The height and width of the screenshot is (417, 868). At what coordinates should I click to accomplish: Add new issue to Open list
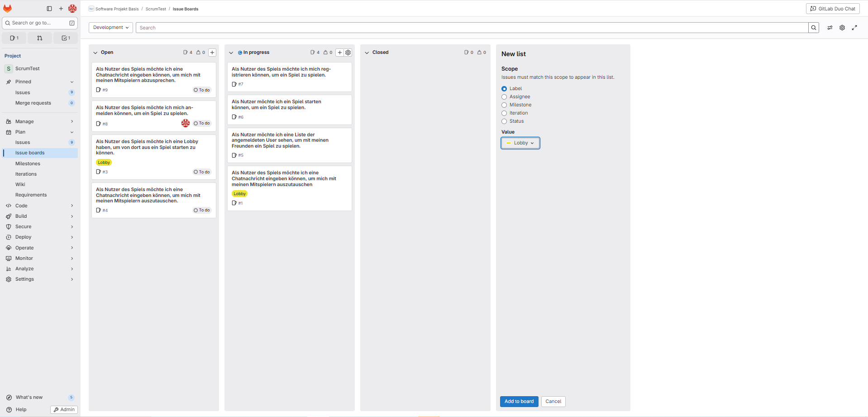click(212, 53)
